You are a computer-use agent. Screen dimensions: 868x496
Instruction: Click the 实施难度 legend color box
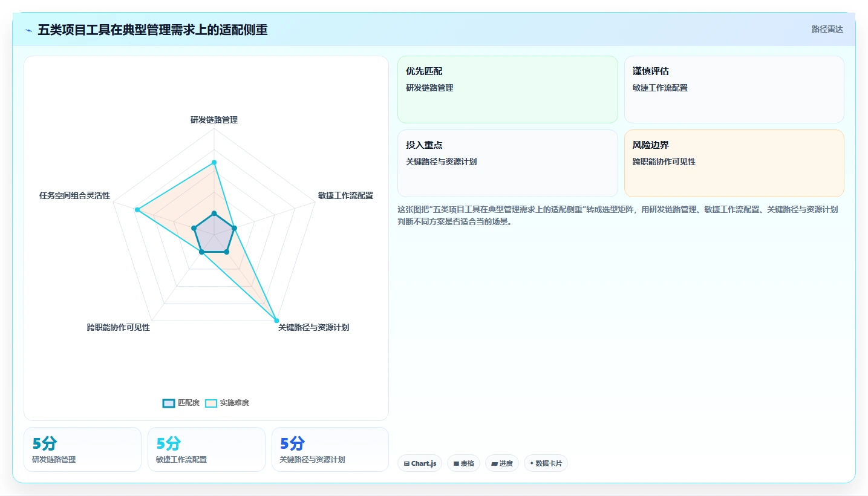pos(211,403)
